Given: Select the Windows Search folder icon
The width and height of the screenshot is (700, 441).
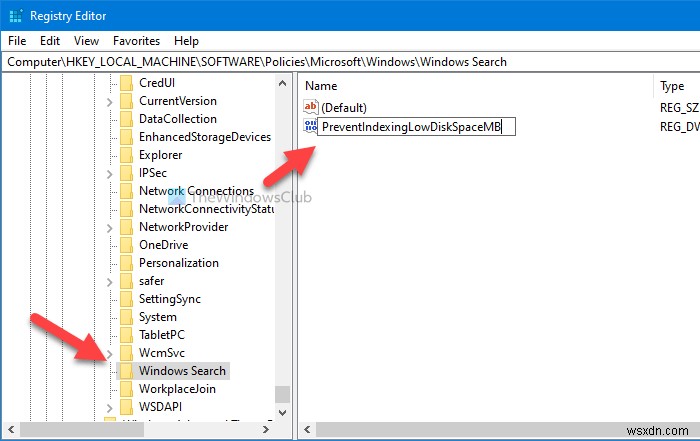Looking at the screenshot, I should [x=126, y=371].
